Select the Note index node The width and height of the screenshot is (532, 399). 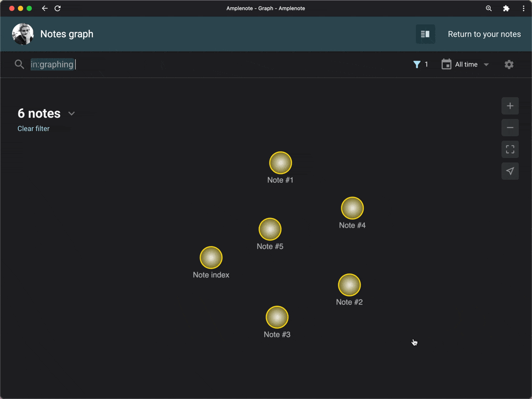(x=211, y=258)
